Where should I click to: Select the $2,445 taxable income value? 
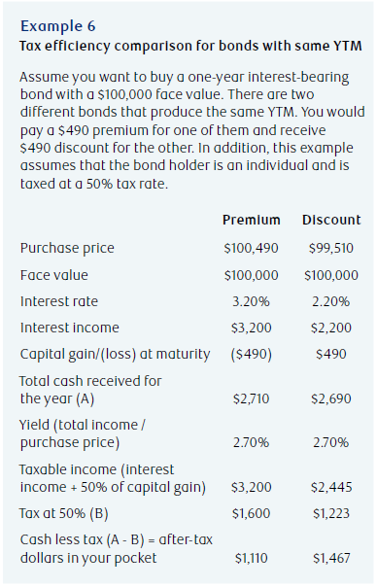331,487
